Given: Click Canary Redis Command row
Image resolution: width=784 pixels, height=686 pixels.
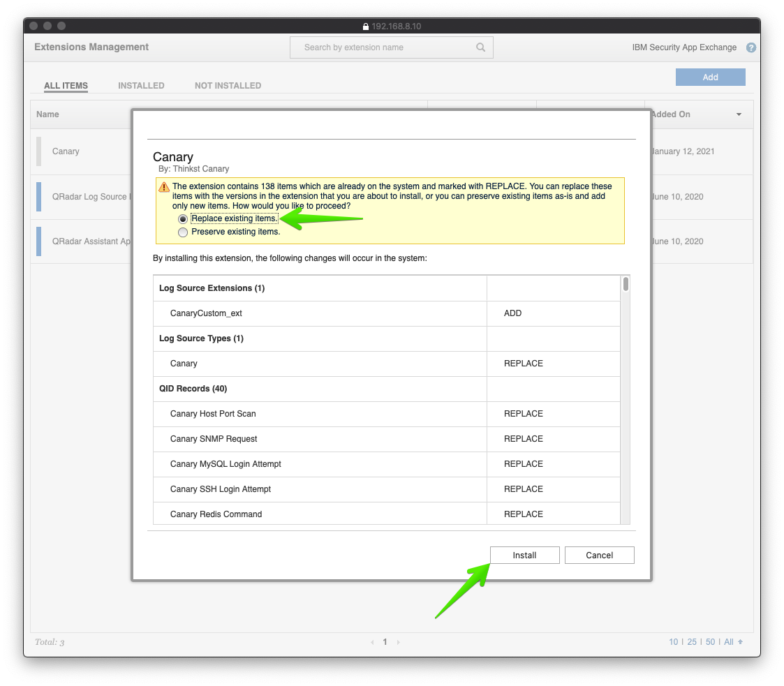Looking at the screenshot, I should (387, 514).
